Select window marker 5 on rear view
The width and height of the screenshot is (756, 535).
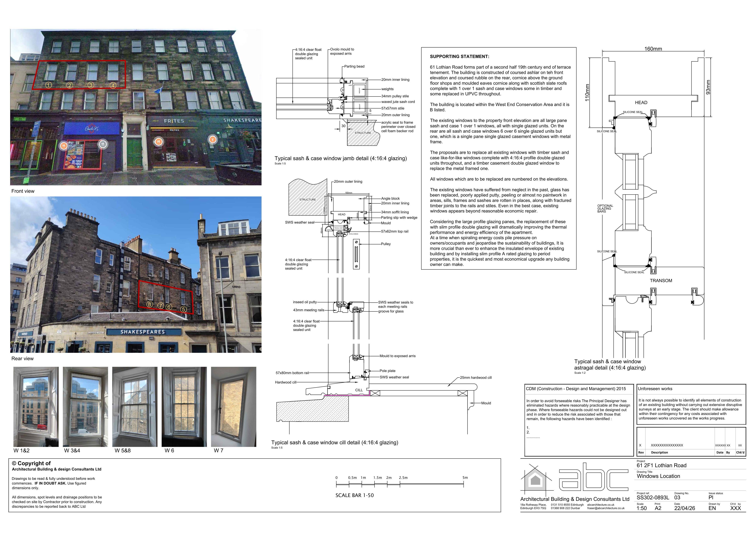tap(183, 309)
